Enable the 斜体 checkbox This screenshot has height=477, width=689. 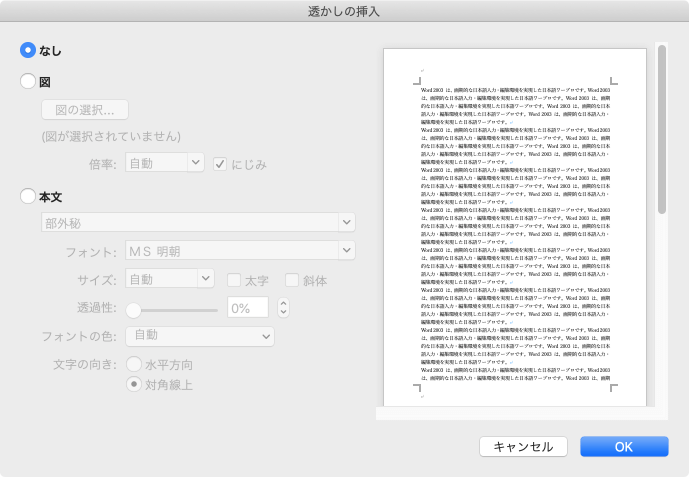[x=292, y=280]
